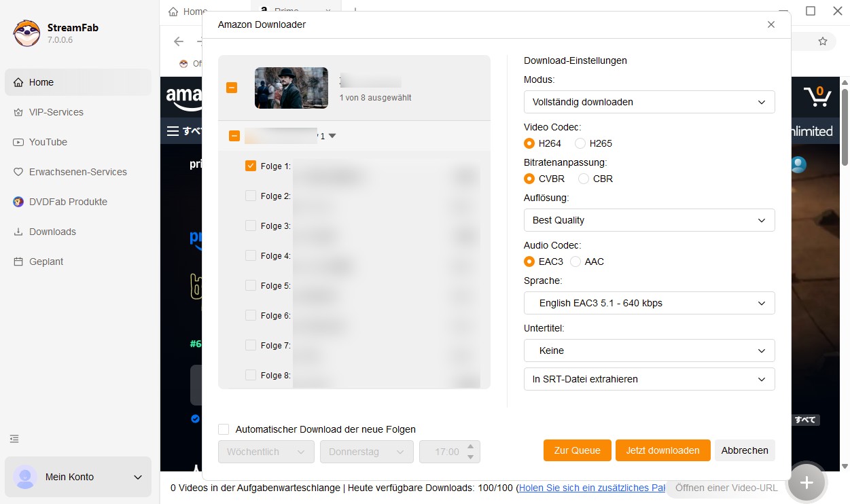Uncheck Folge 1 in the episode list
Image resolution: width=850 pixels, height=504 pixels.
click(250, 165)
